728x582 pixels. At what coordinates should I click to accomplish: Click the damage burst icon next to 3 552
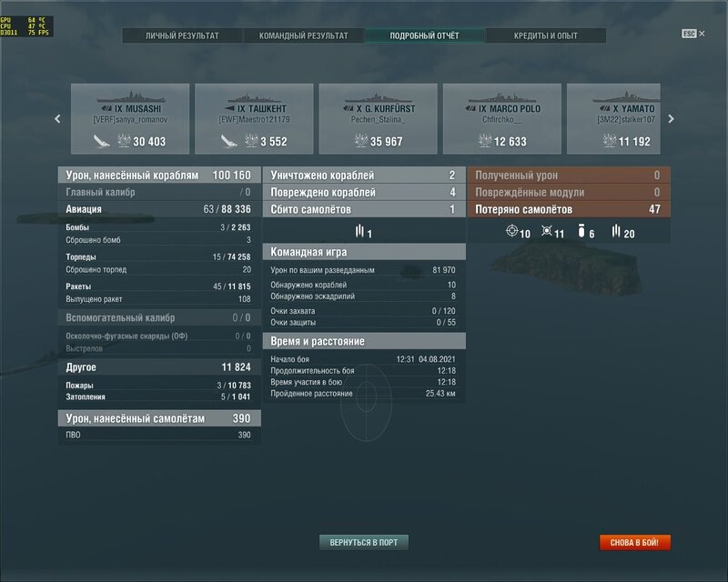coord(251,140)
